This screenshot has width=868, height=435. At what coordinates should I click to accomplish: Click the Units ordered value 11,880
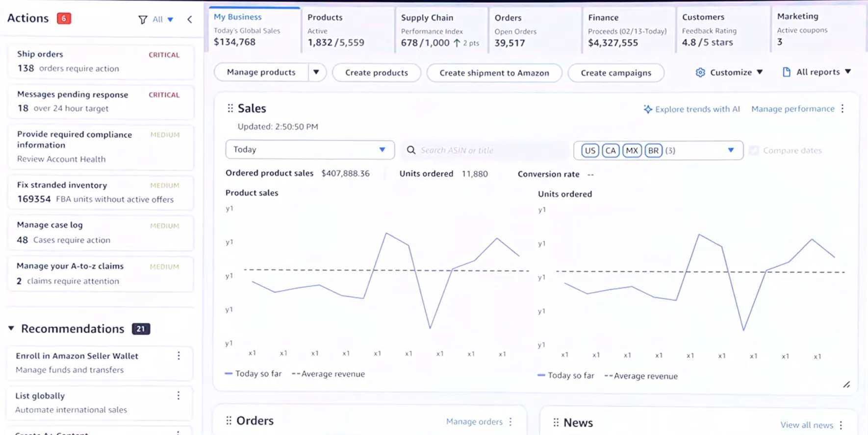(475, 174)
